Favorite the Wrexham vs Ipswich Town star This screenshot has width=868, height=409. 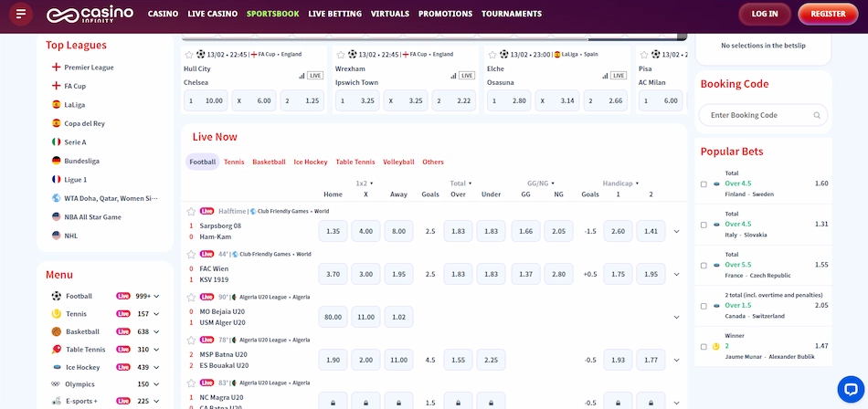pyautogui.click(x=341, y=54)
